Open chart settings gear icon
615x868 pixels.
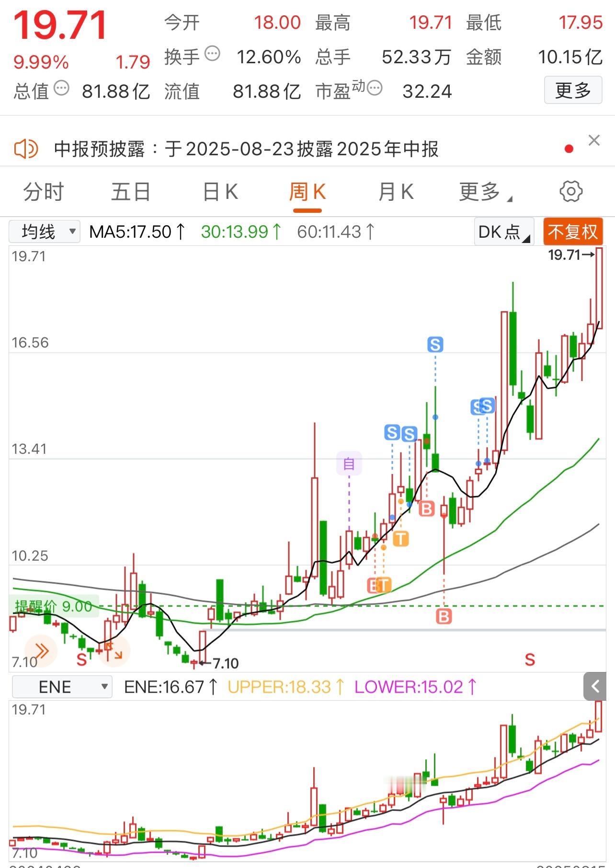[571, 192]
